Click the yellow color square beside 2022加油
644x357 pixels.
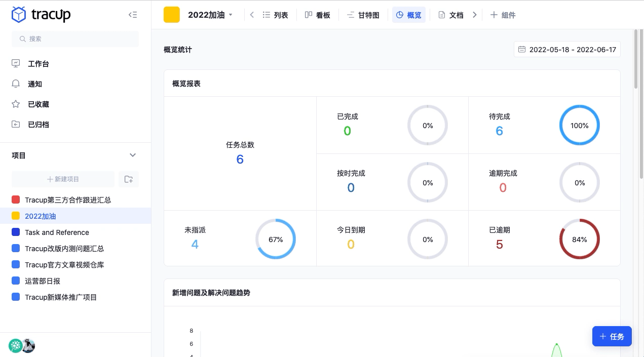coord(171,15)
